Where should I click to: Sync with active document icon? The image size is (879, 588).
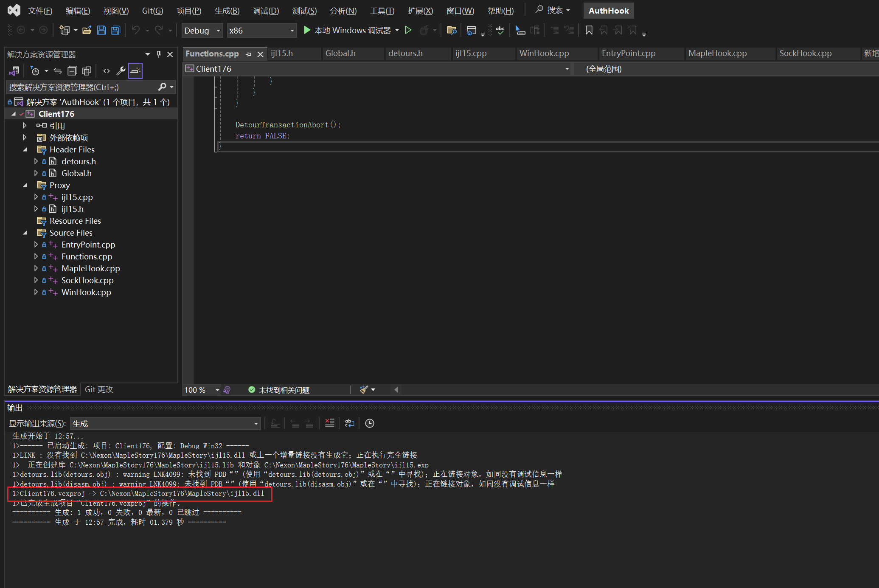coord(58,70)
